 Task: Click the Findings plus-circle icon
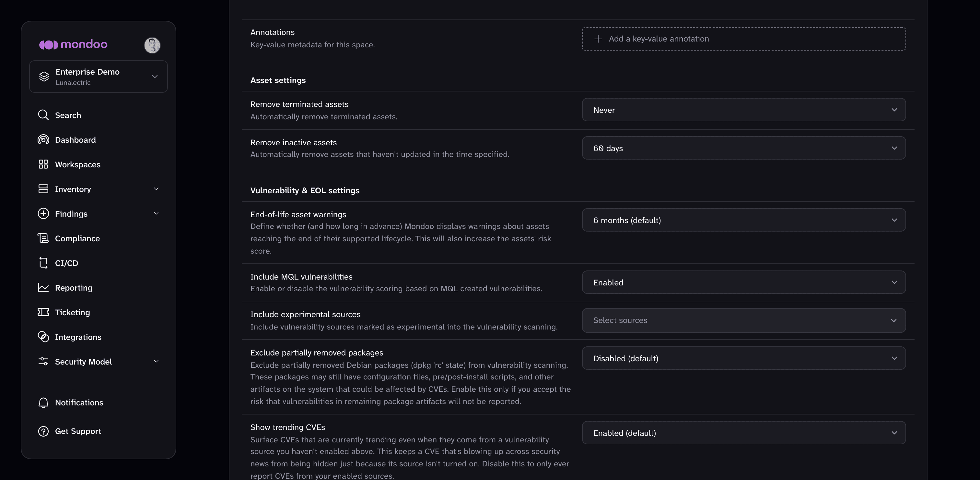click(x=43, y=213)
